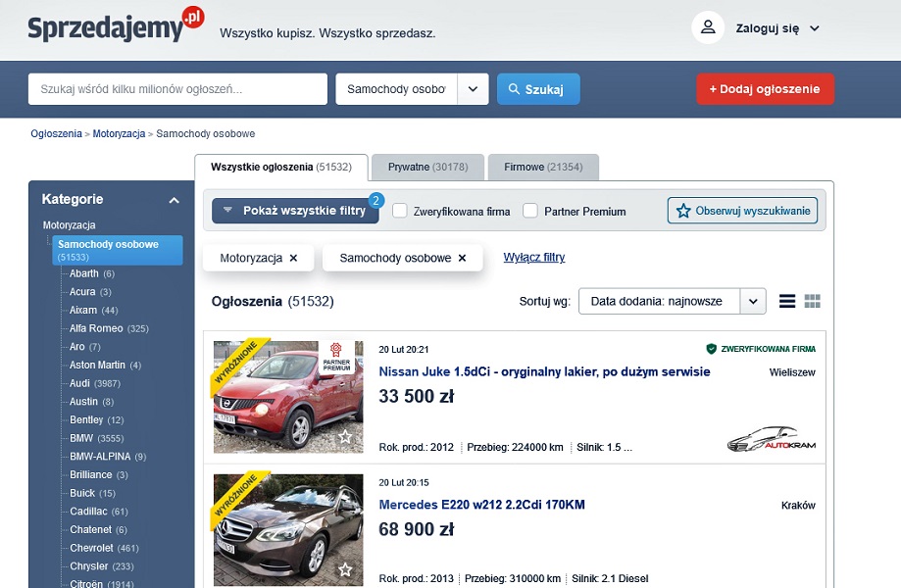Select Audi in the brand list
Viewport: 901px width, 588px height.
tap(95, 383)
